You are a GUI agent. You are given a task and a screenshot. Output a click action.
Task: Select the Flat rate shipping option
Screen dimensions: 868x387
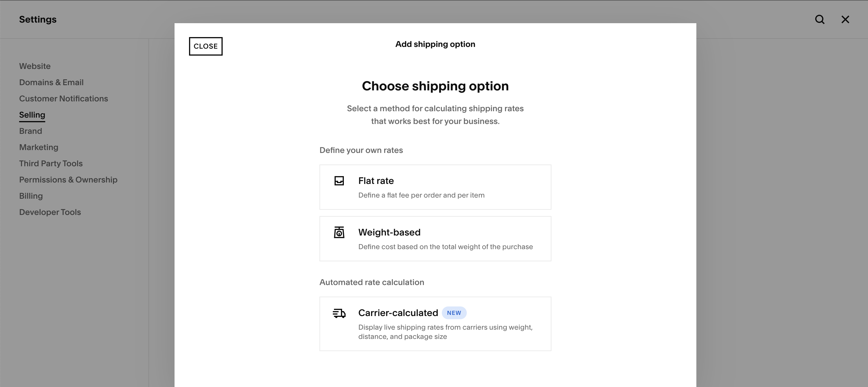435,187
